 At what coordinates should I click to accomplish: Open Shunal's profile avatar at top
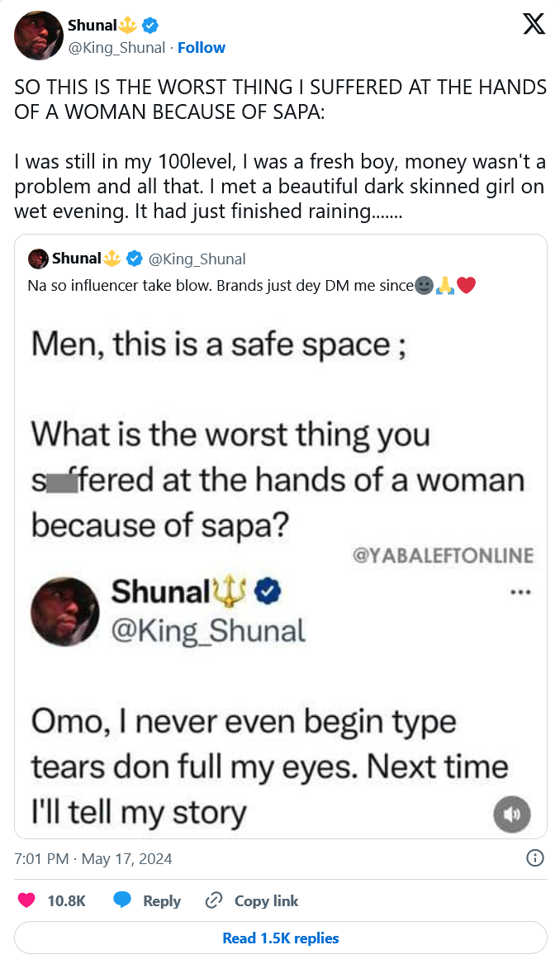point(39,36)
